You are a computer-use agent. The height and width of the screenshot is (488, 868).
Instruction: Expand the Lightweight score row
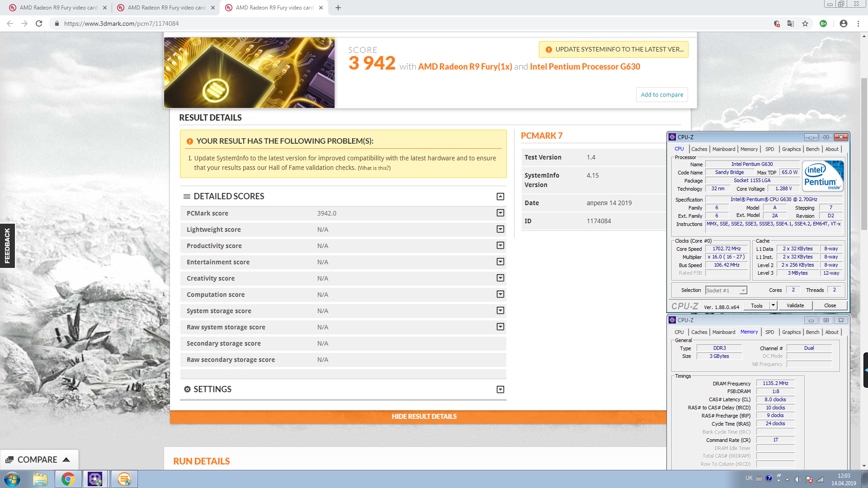click(x=500, y=229)
